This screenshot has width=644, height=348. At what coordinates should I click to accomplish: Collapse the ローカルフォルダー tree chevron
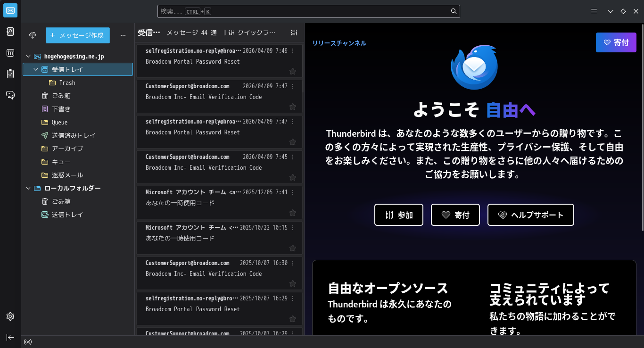coord(28,188)
